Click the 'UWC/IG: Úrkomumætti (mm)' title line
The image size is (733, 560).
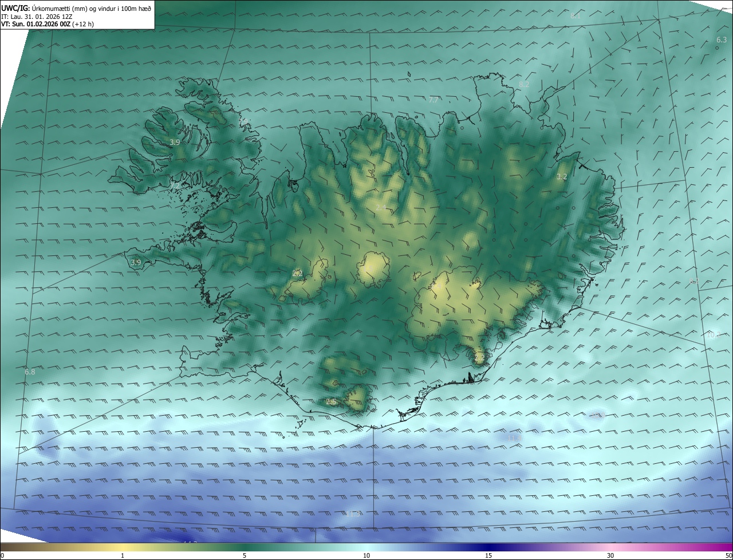[x=76, y=7]
